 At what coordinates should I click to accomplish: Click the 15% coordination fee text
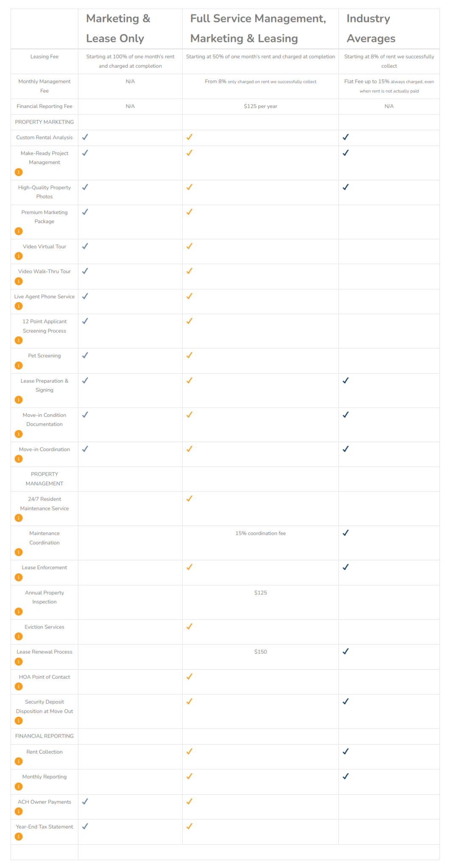click(260, 533)
